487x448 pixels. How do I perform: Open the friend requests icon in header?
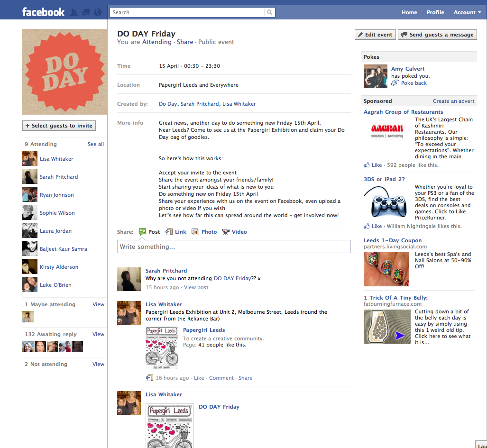[x=74, y=12]
